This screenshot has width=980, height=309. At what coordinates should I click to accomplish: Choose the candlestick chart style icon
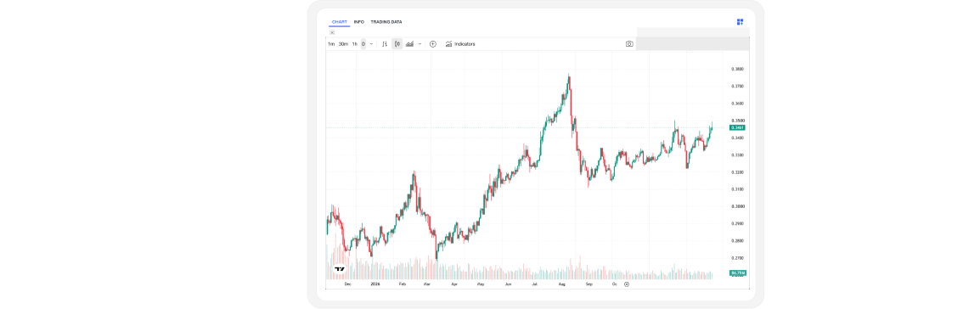(x=397, y=44)
